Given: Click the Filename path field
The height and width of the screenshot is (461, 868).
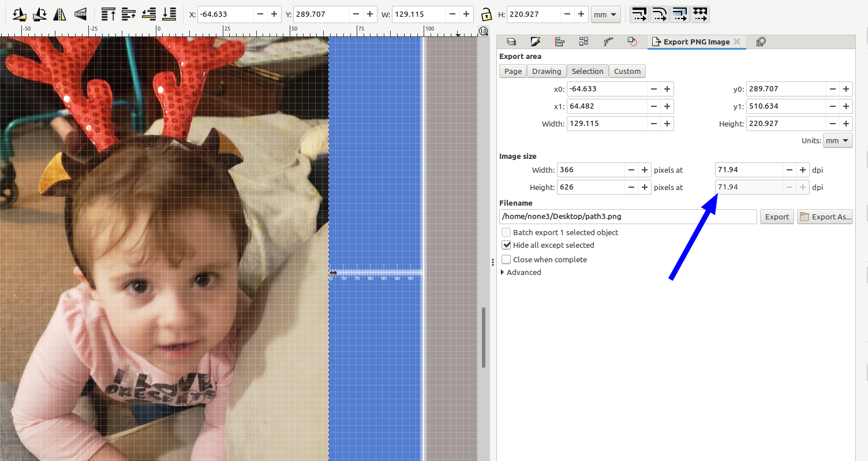Looking at the screenshot, I should click(x=628, y=217).
